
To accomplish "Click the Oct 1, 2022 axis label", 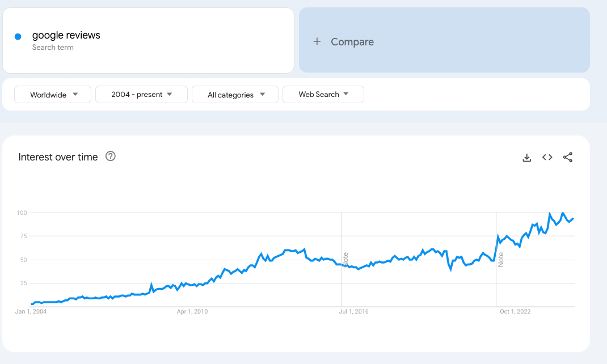I will coord(515,311).
